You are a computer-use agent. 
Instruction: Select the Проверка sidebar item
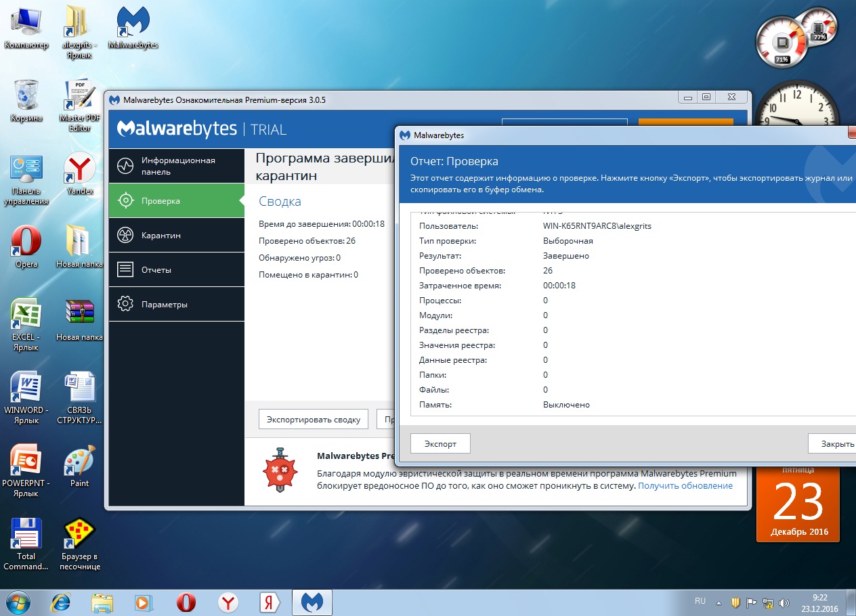click(176, 200)
